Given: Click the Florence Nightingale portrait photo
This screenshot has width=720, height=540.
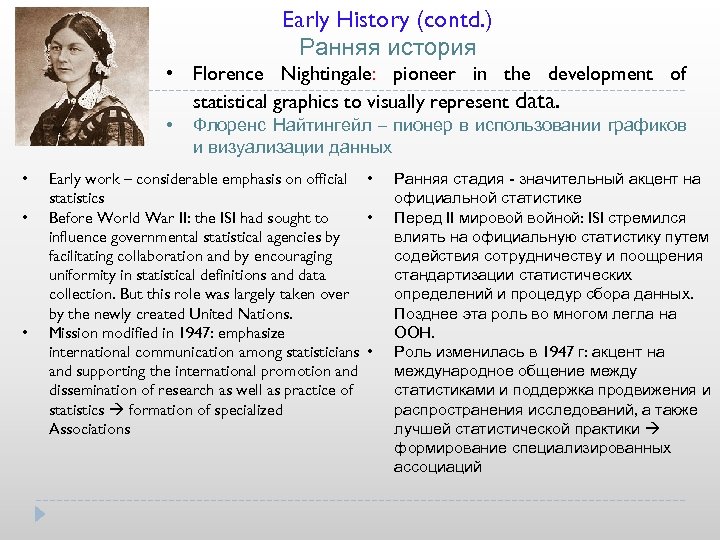Looking at the screenshot, I should [81, 77].
